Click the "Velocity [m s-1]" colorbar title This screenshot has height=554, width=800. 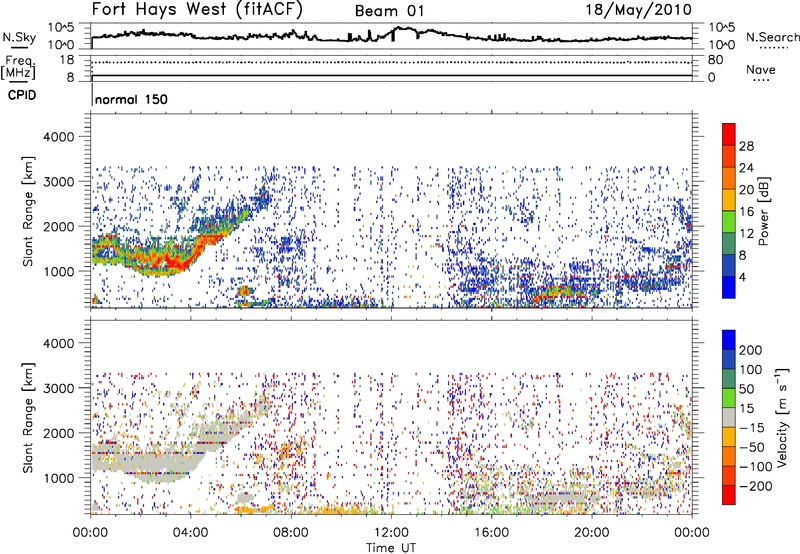coord(782,417)
